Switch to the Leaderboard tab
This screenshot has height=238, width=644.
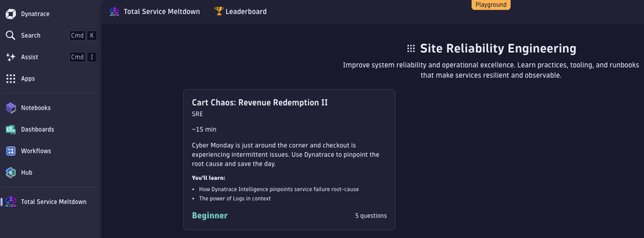coord(246,12)
